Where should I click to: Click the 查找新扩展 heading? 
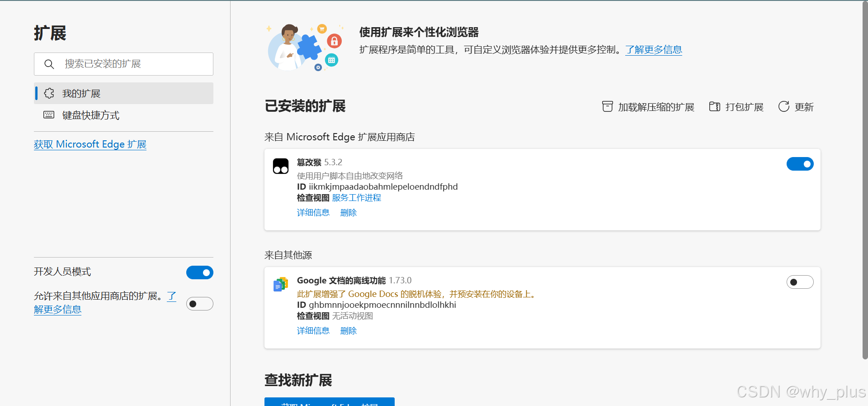point(298,380)
